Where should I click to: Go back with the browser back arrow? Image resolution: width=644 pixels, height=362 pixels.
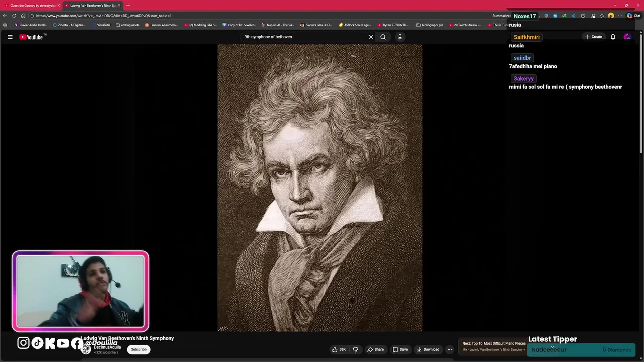[5, 16]
